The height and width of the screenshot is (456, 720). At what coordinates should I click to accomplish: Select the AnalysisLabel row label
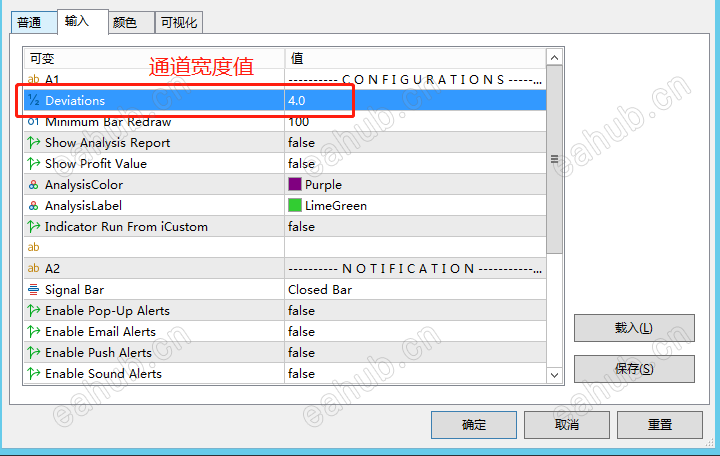tap(83, 206)
